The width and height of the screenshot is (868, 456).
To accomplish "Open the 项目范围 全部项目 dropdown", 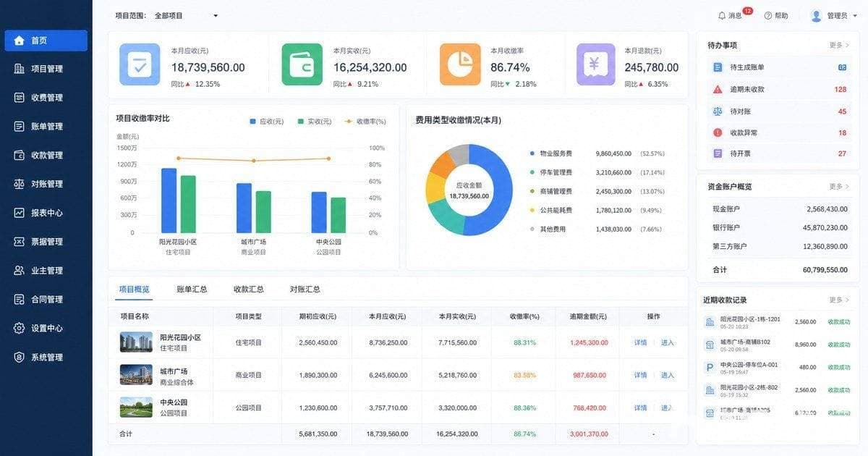I will click(x=186, y=15).
